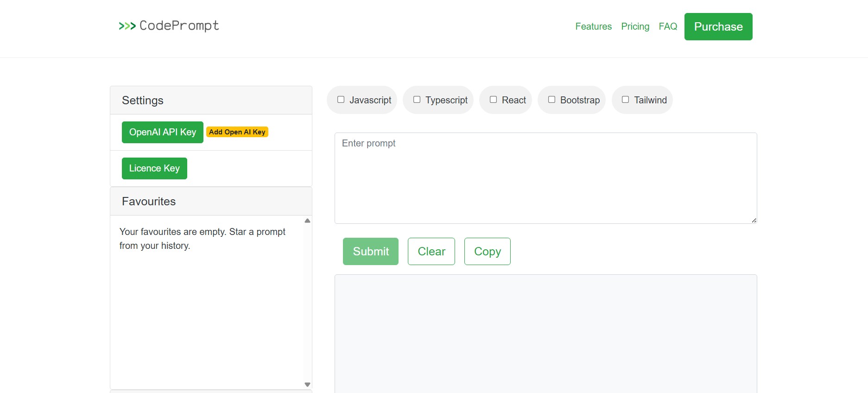Submit the prompt
Image resolution: width=868 pixels, height=393 pixels.
click(371, 251)
